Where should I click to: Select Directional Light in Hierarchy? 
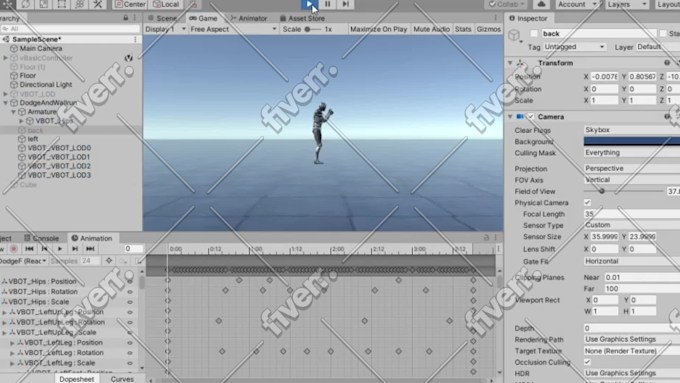point(46,85)
